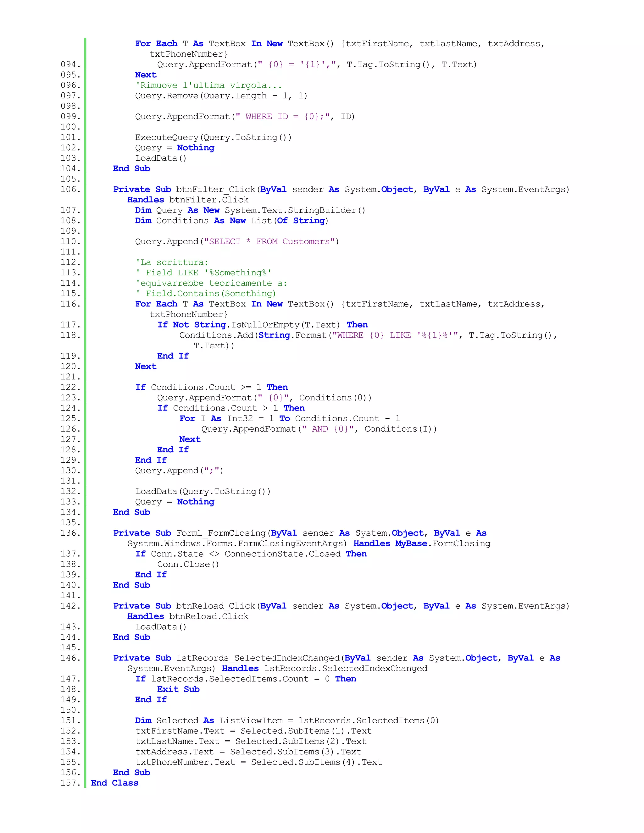This screenshot has width=644, height=833.
Task: Click Handles lstRecords.SelectedIndexChanged text
Action: click(325, 669)
